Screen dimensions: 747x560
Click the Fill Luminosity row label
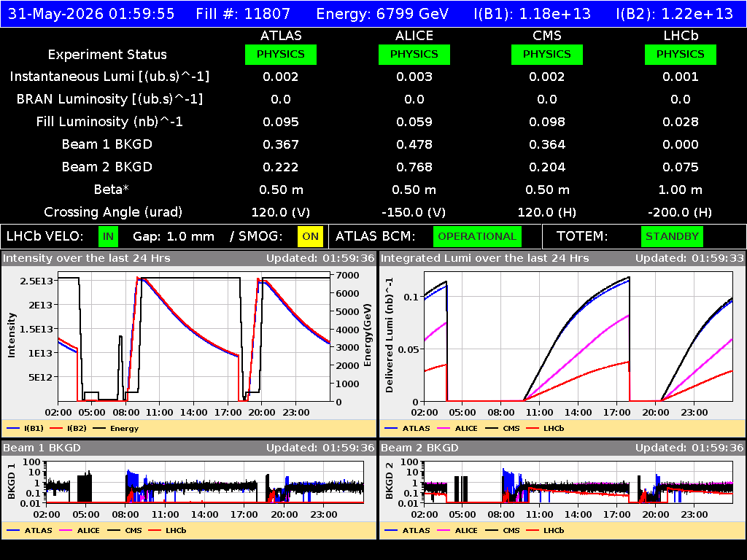click(109, 122)
